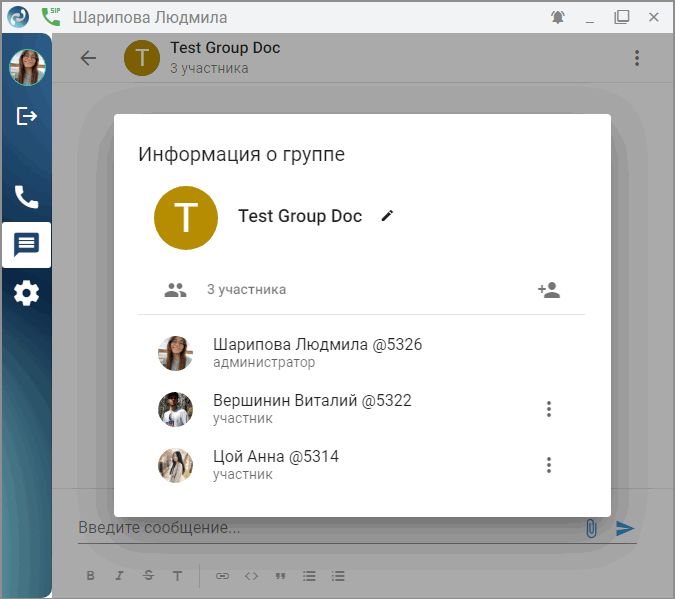The width and height of the screenshot is (675, 599).
Task: Toggle italic text formatting
Action: 119,576
